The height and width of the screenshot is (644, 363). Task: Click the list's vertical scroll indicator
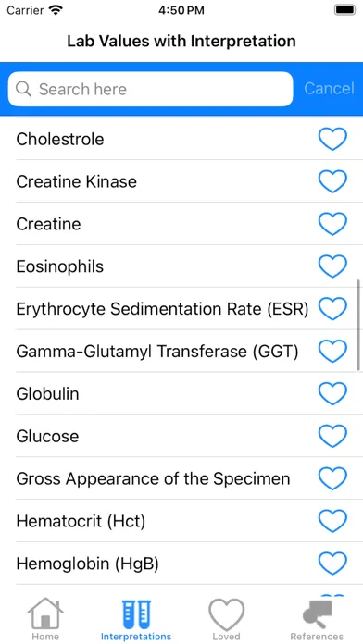[358, 326]
